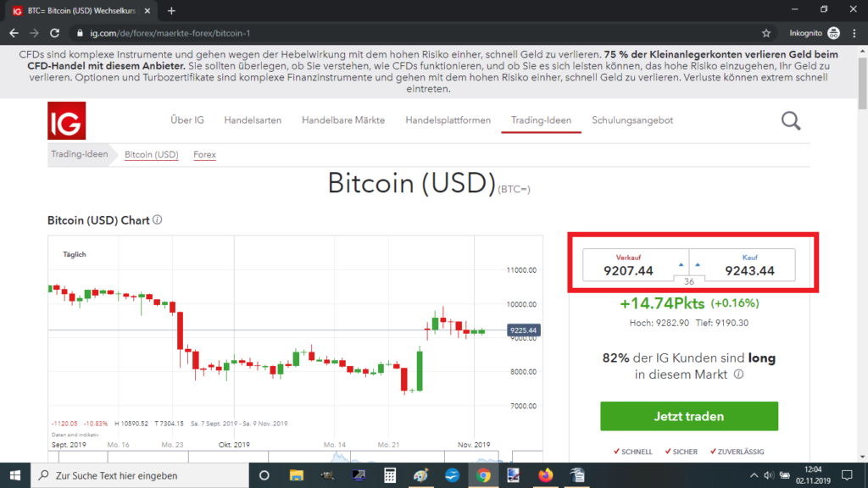Click Forex breadcrumb link
The image size is (868, 488).
[204, 155]
